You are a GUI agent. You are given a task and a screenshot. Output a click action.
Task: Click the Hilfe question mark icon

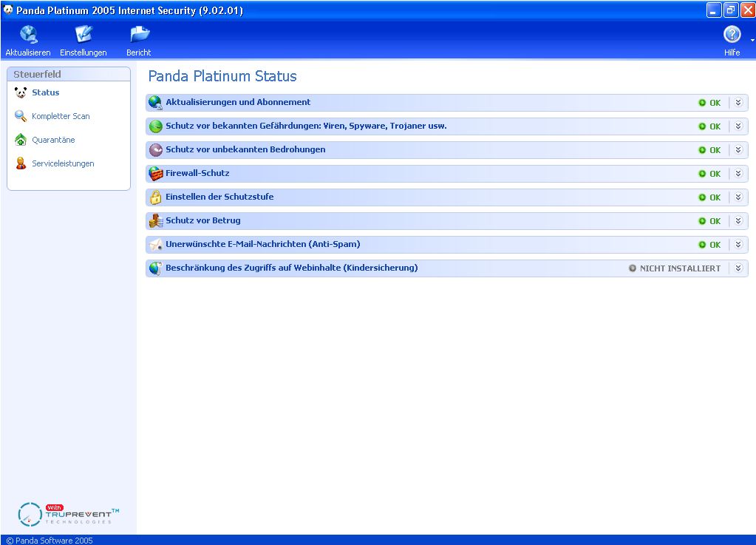click(732, 35)
